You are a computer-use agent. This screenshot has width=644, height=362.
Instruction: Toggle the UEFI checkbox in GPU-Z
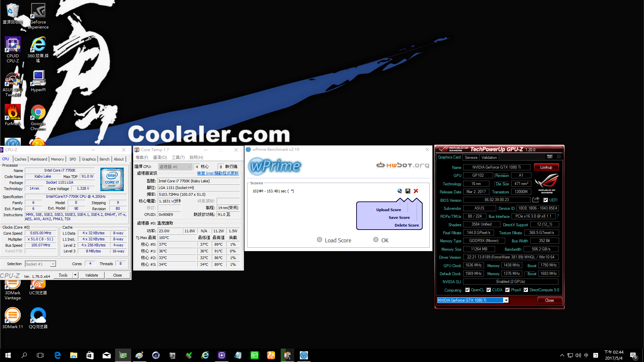pos(546,200)
